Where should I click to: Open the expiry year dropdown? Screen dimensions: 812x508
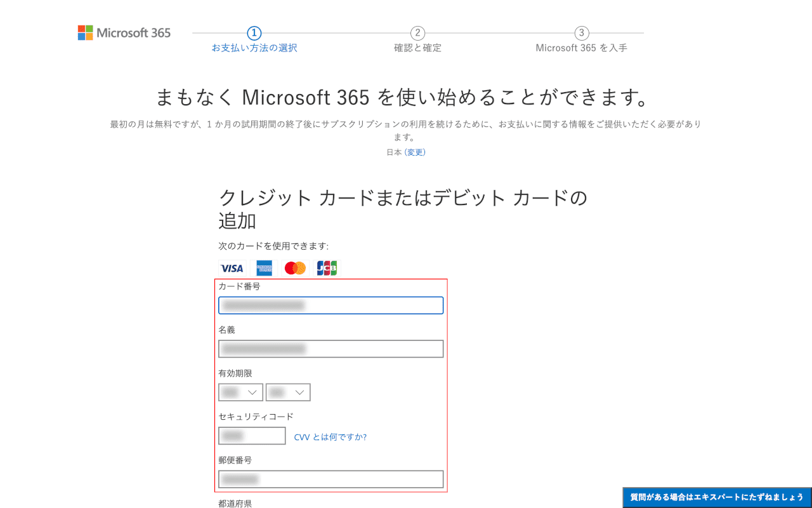coord(288,392)
